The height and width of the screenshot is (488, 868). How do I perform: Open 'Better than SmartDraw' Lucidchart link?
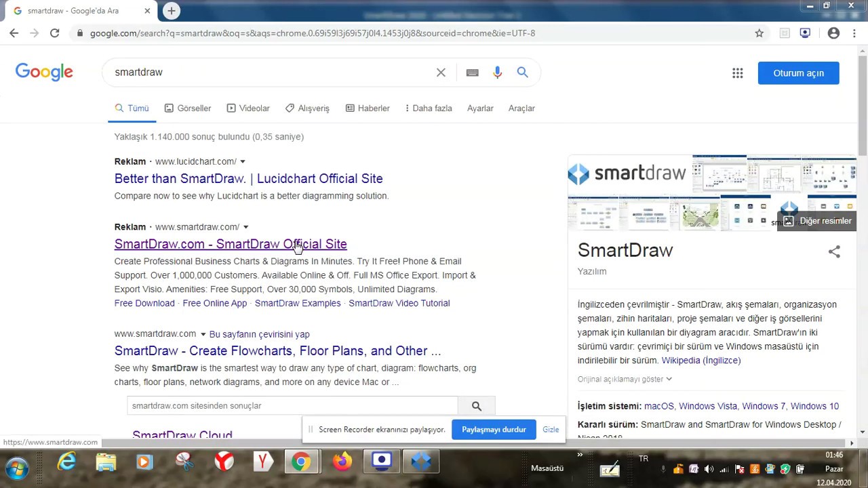pyautogui.click(x=248, y=179)
